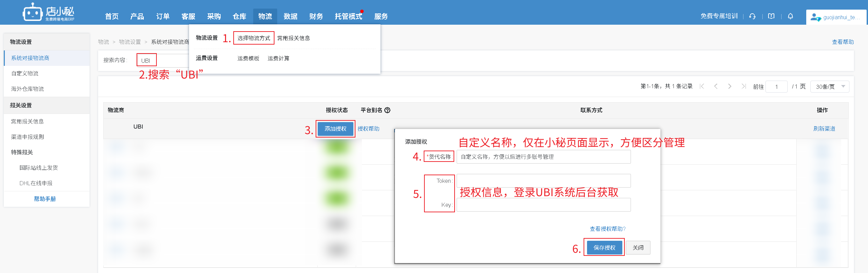Go to the first page arrow icon

point(702,86)
